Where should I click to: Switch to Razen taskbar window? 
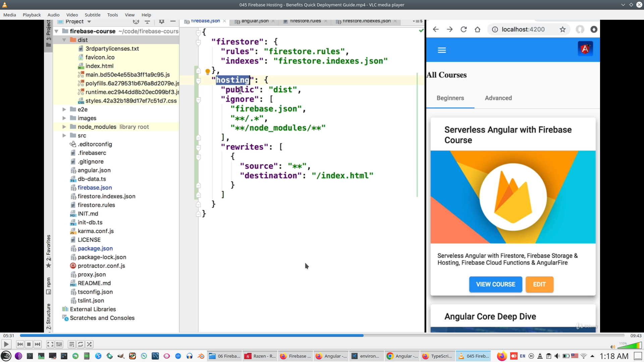tap(260, 356)
